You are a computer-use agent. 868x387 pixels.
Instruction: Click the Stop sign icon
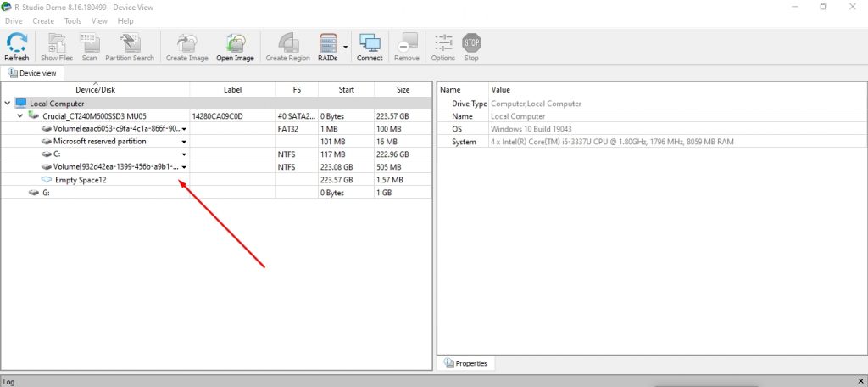coord(471,42)
